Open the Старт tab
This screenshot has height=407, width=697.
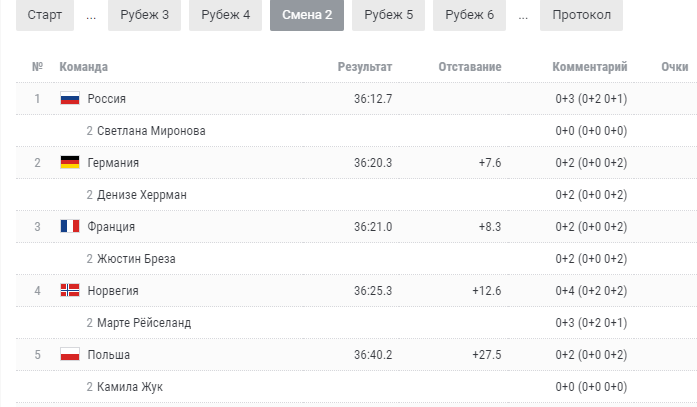pos(45,15)
